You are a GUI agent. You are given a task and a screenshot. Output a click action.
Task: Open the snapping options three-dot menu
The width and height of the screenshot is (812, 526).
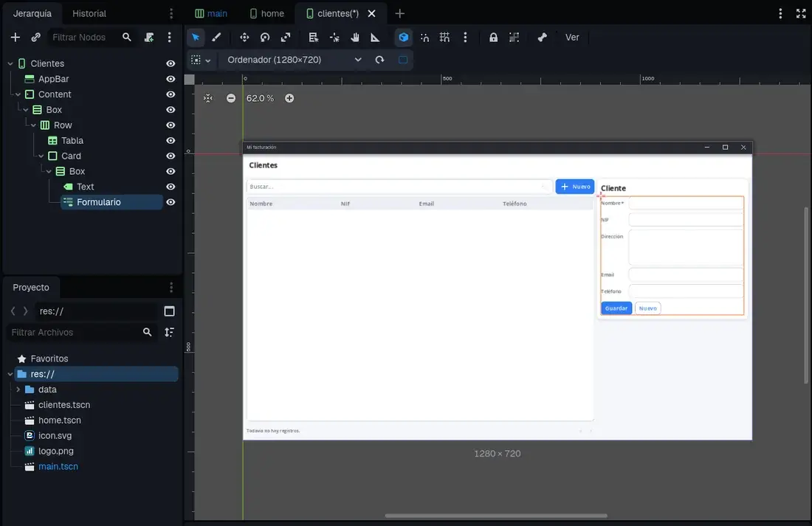[465, 38]
